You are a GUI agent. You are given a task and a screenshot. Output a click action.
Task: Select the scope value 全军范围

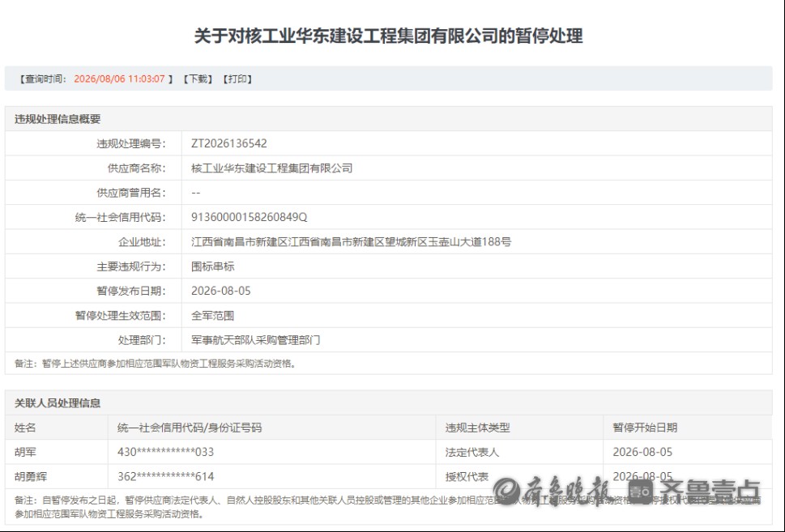click(x=213, y=315)
